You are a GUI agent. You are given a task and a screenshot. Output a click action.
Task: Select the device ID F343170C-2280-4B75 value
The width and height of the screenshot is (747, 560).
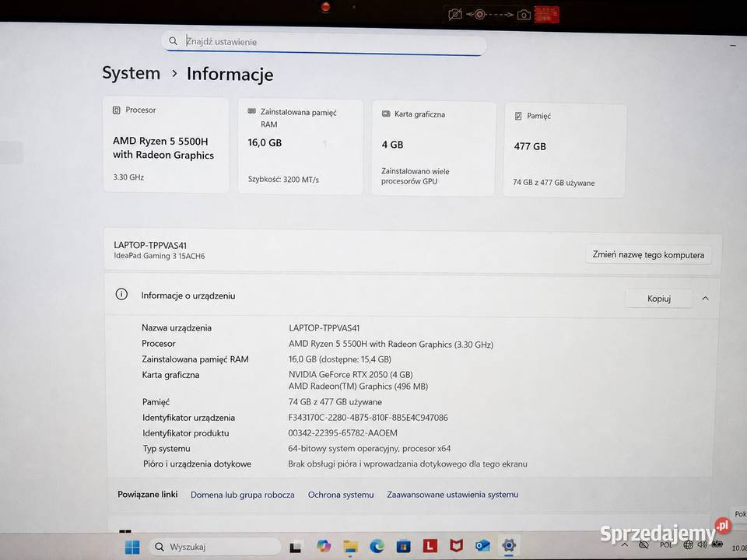368,418
